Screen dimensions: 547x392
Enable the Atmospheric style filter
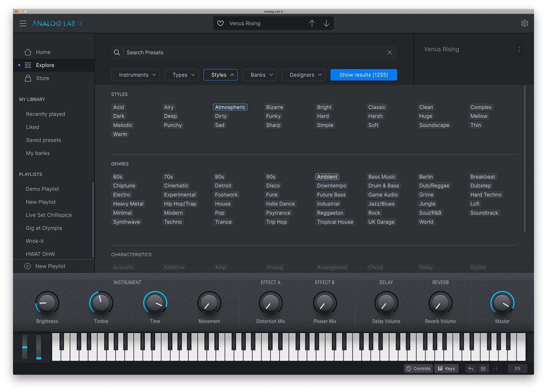230,107
